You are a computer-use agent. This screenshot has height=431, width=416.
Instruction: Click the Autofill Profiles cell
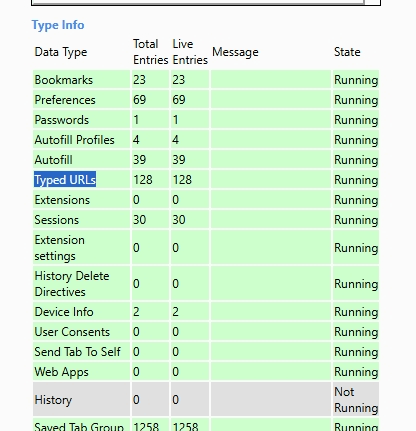click(81, 140)
